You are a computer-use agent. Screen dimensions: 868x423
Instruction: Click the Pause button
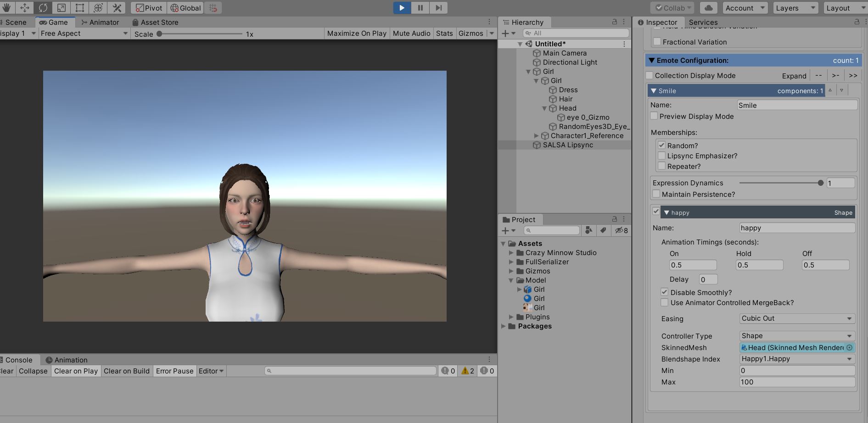pos(420,8)
